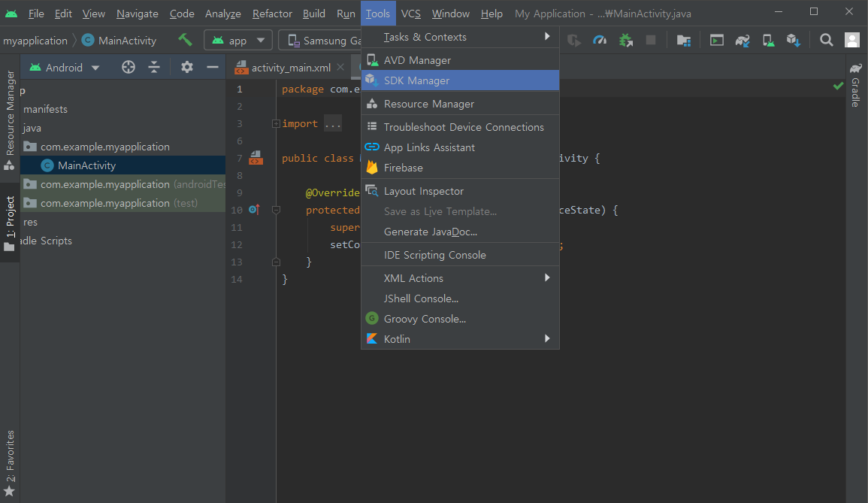Click the related XML gutter icon line 7

[256, 158]
